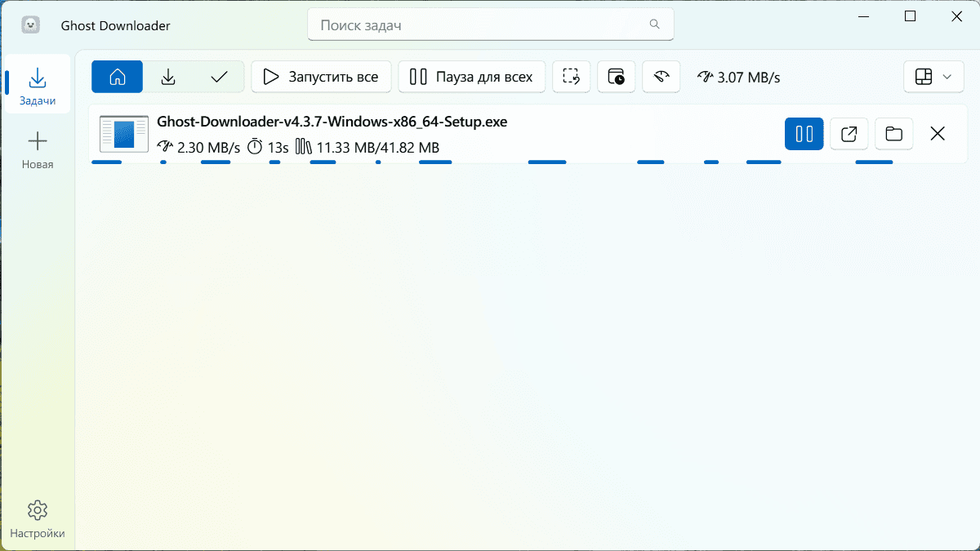
Task: Open containing folder of the download
Action: point(894,134)
